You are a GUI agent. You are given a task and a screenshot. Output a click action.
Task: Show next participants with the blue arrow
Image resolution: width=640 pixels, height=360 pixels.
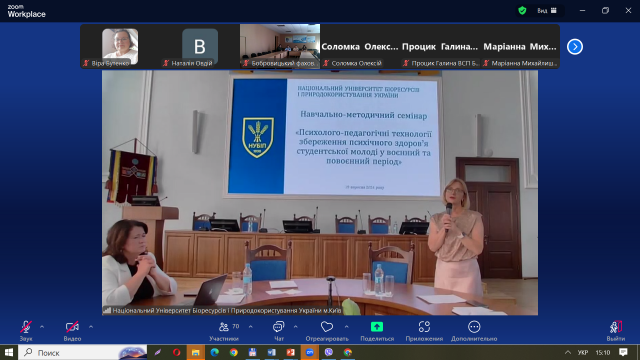click(575, 47)
